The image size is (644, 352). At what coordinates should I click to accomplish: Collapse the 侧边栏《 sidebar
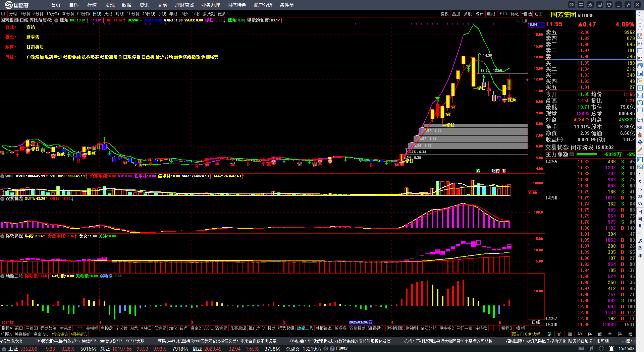point(536,334)
